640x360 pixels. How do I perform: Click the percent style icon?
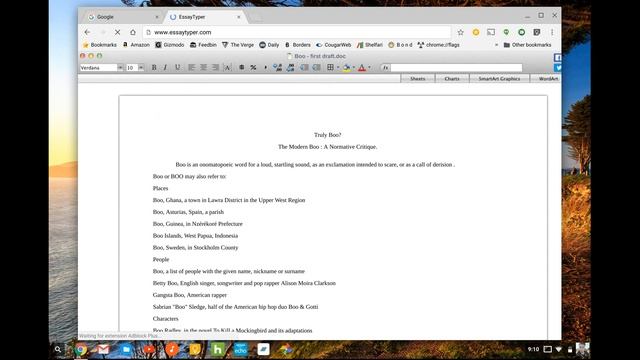pyautogui.click(x=253, y=67)
